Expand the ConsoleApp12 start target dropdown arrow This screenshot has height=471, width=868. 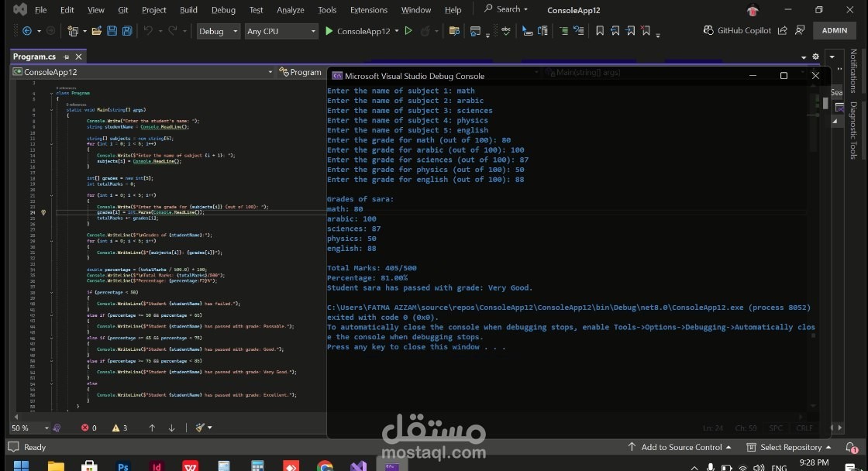click(x=397, y=31)
